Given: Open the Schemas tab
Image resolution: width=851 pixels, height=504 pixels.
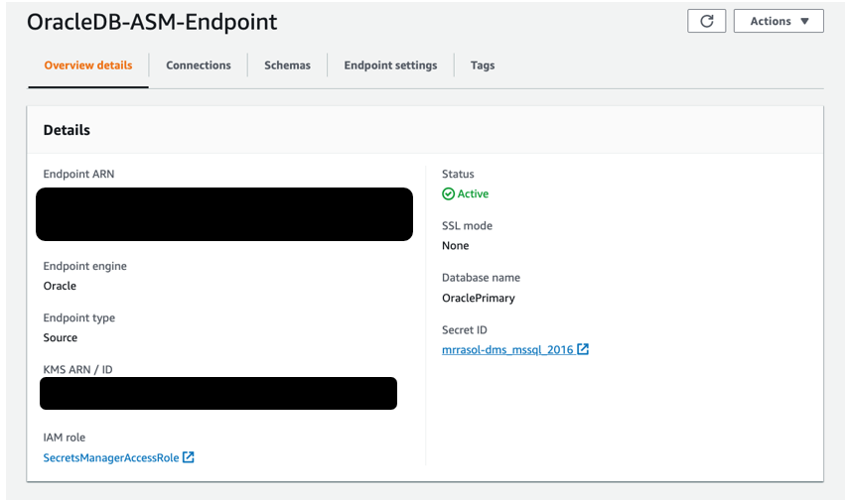Looking at the screenshot, I should pos(287,65).
